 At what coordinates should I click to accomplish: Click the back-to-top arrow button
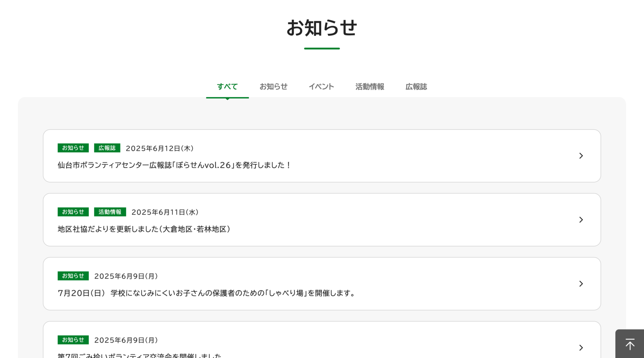[630, 344]
